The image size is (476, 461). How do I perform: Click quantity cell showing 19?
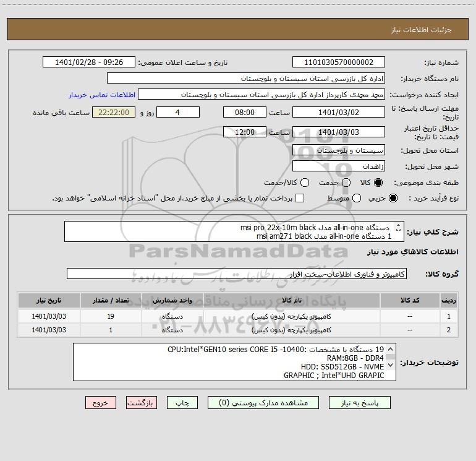click(x=111, y=316)
